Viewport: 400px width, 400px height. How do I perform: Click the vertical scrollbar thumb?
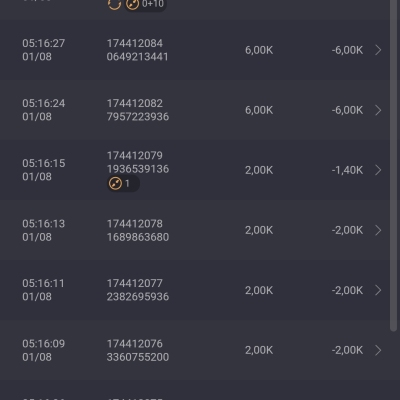click(394, 165)
